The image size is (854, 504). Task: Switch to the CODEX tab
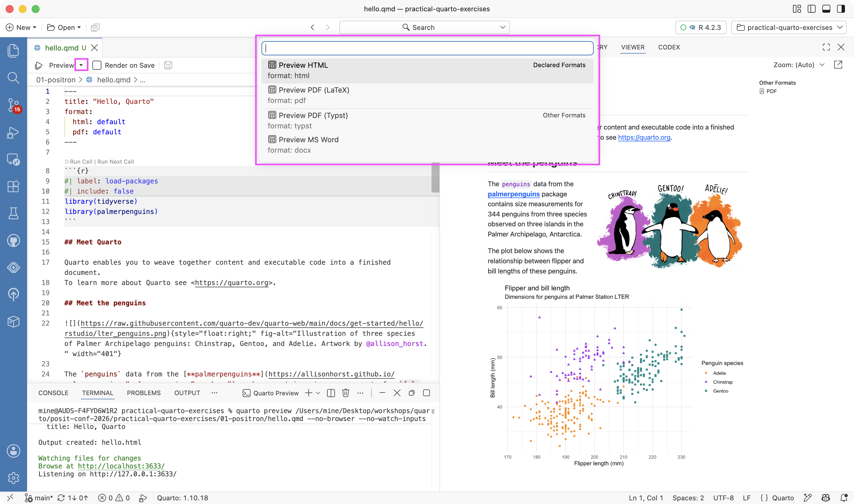(669, 47)
